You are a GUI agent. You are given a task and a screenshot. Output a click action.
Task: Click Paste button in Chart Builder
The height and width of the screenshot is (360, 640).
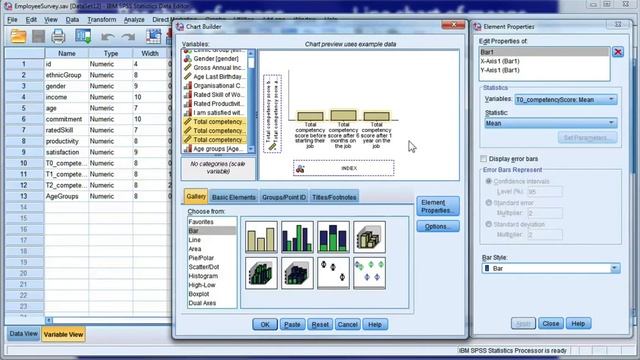point(292,324)
